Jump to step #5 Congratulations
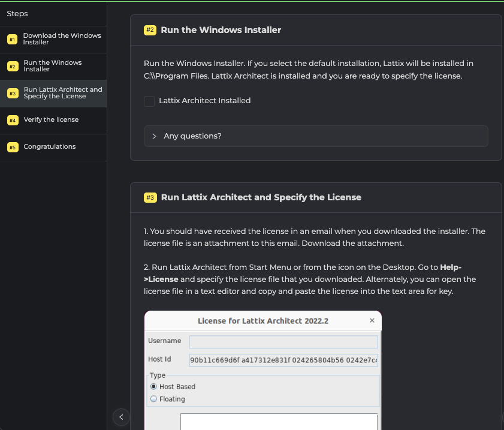 (53, 148)
